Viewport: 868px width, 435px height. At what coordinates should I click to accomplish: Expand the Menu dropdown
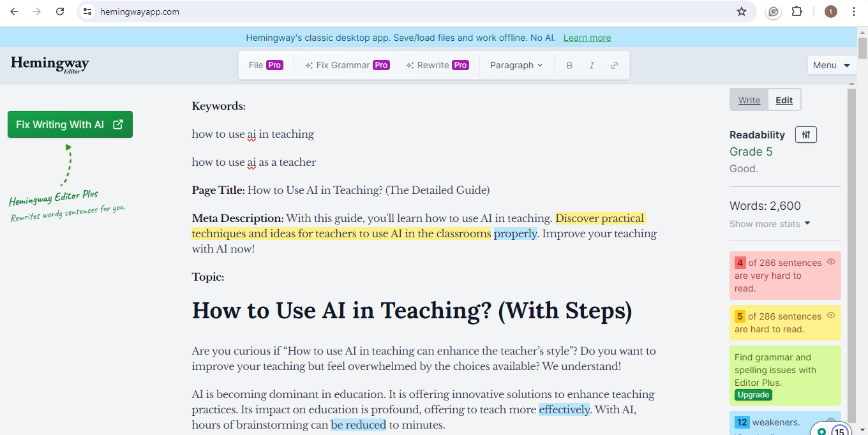tap(832, 64)
